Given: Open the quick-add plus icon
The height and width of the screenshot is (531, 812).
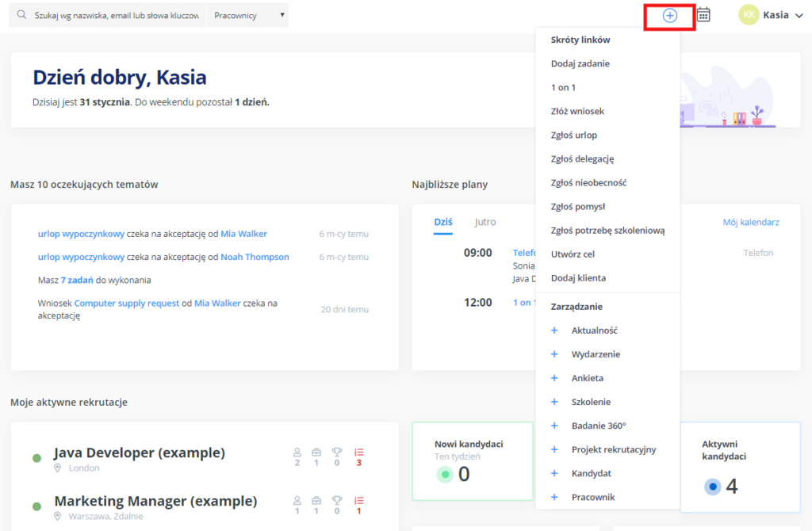Looking at the screenshot, I should pos(672,14).
